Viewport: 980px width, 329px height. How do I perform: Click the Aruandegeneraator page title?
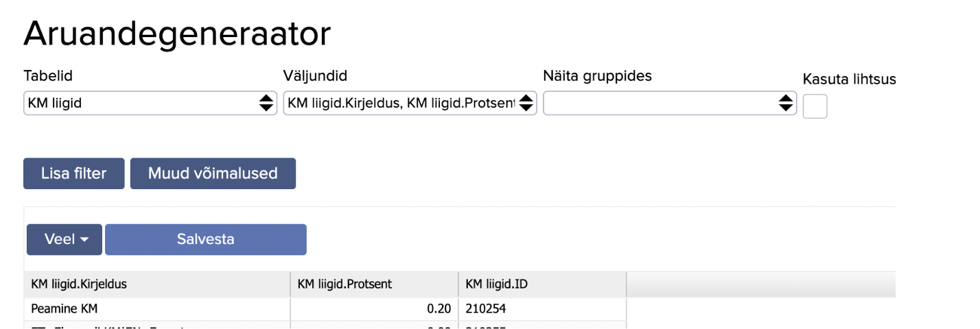(x=177, y=33)
